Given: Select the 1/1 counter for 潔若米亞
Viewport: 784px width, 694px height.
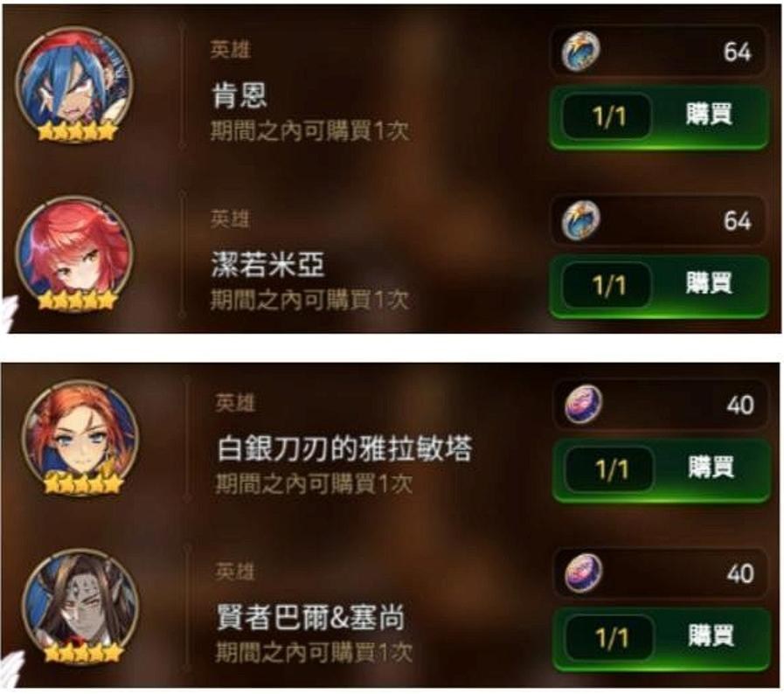Looking at the screenshot, I should [607, 285].
